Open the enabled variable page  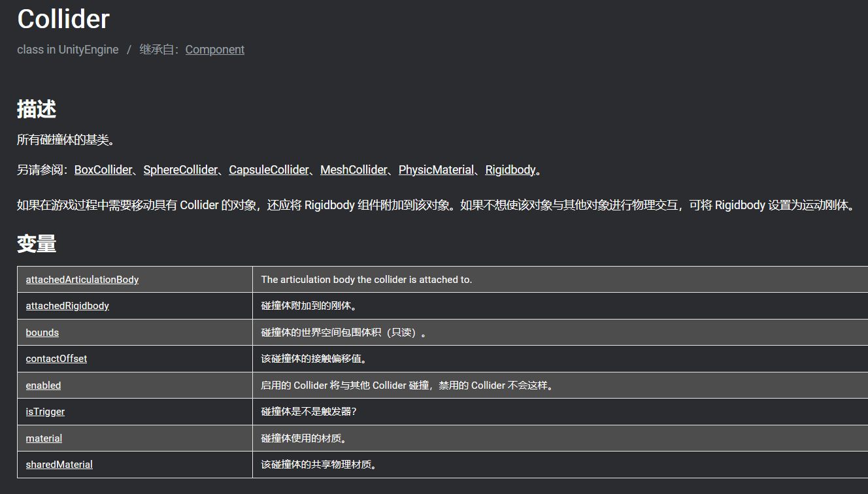43,386
